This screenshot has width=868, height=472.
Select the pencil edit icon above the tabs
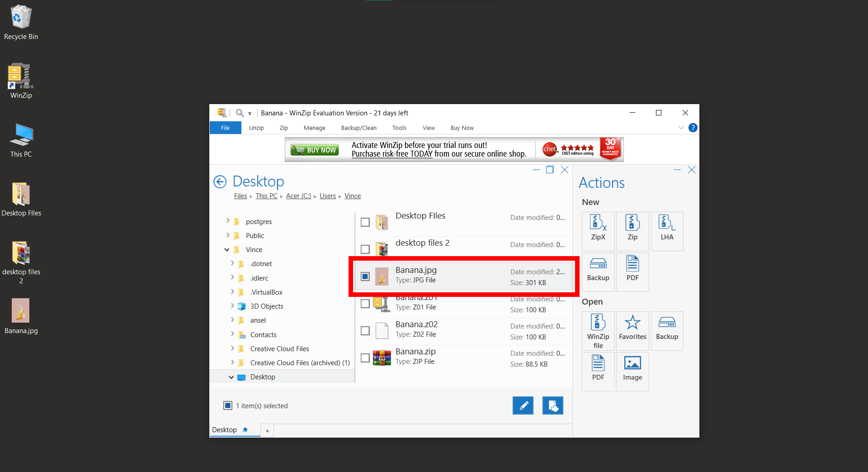pyautogui.click(x=523, y=405)
